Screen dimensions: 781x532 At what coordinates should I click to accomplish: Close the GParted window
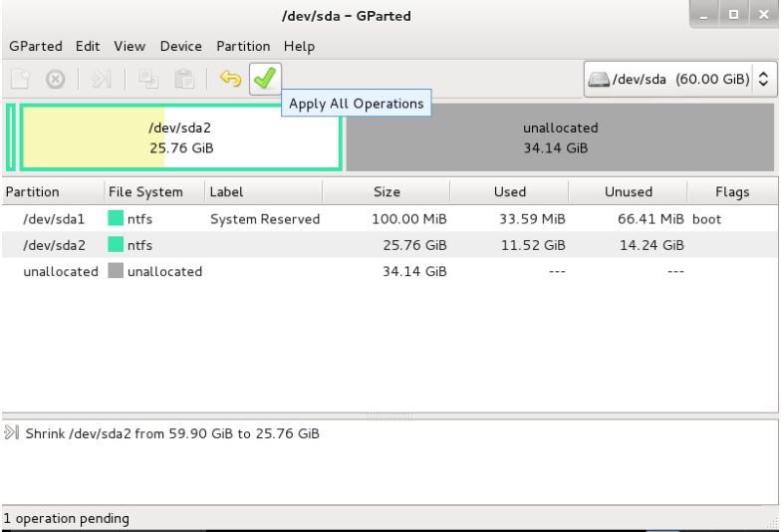763,15
